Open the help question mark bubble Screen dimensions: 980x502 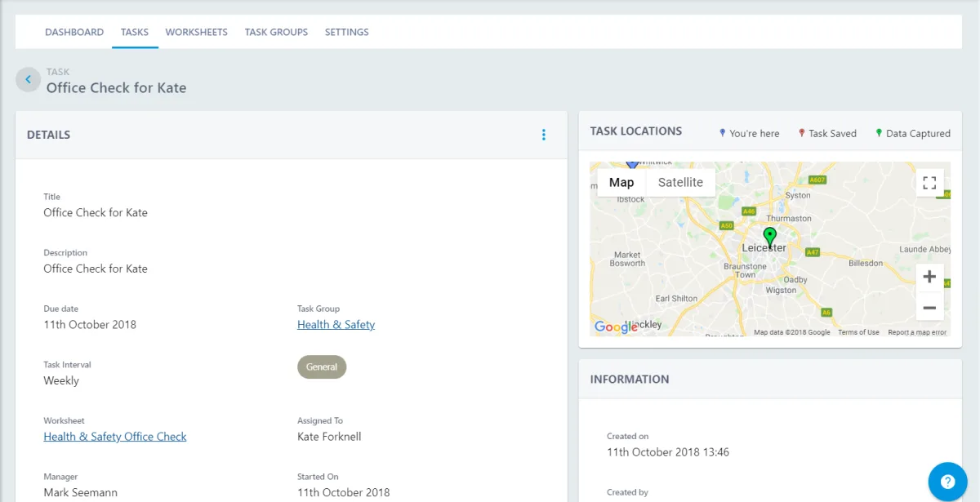point(947,481)
